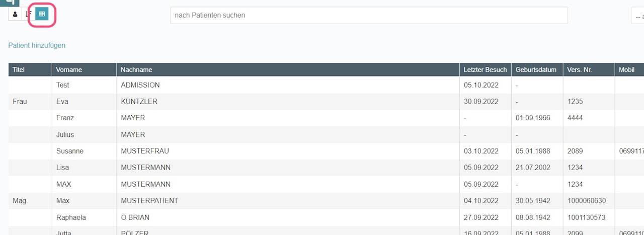Click the person view icon

coord(15,15)
